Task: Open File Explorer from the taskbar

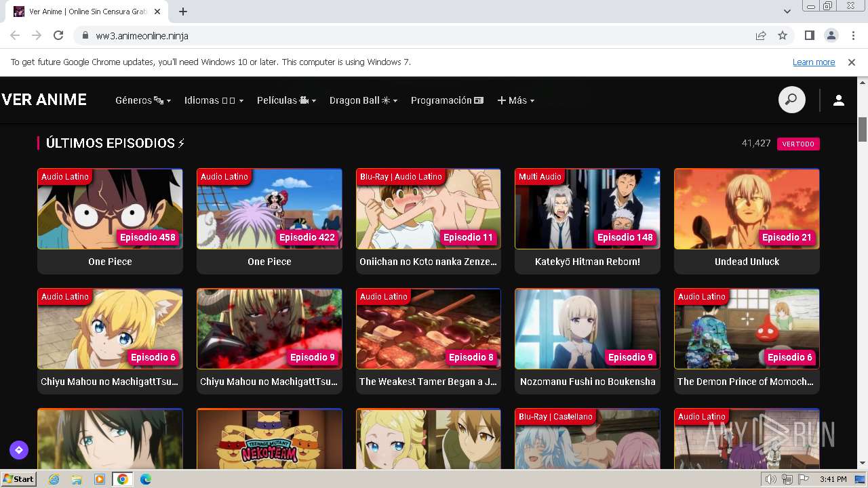Action: coord(77,479)
